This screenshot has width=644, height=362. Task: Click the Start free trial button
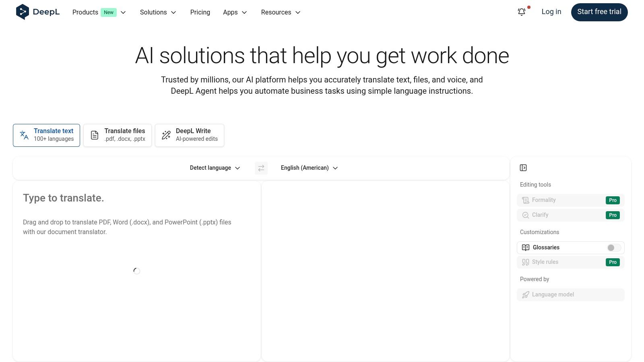[599, 12]
